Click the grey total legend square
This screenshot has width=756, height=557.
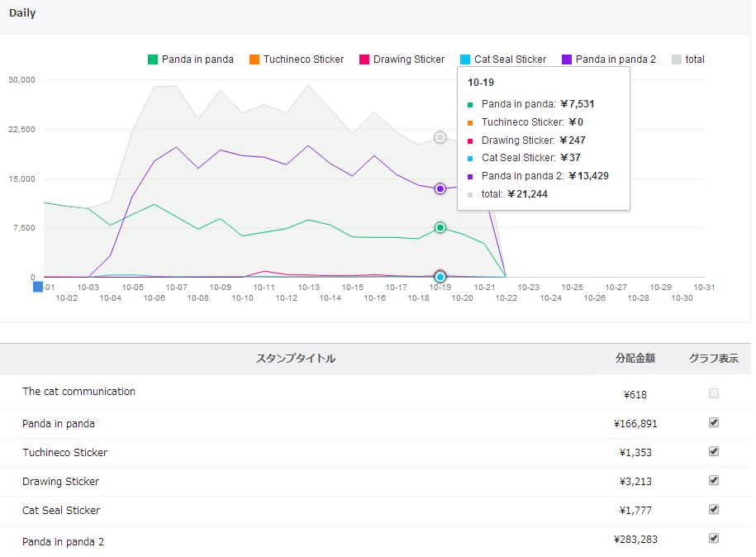pos(677,60)
